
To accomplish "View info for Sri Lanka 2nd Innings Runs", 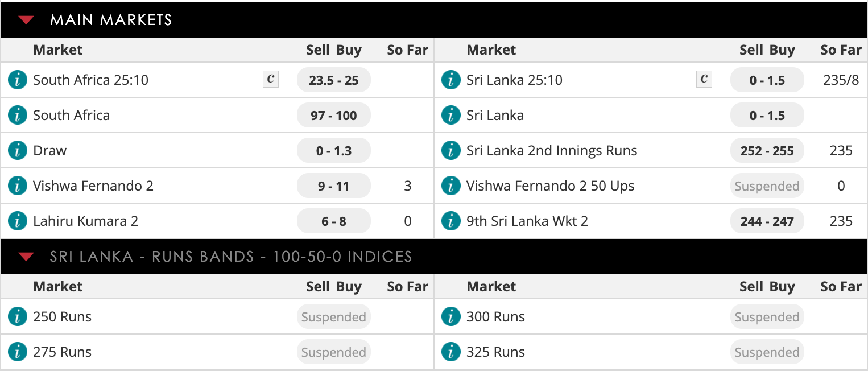I will pos(451,150).
